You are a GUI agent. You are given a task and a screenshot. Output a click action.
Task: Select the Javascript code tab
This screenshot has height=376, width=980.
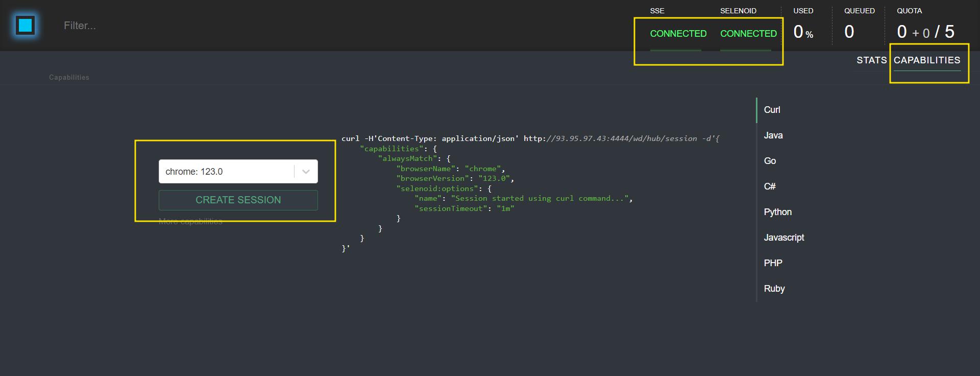click(783, 238)
